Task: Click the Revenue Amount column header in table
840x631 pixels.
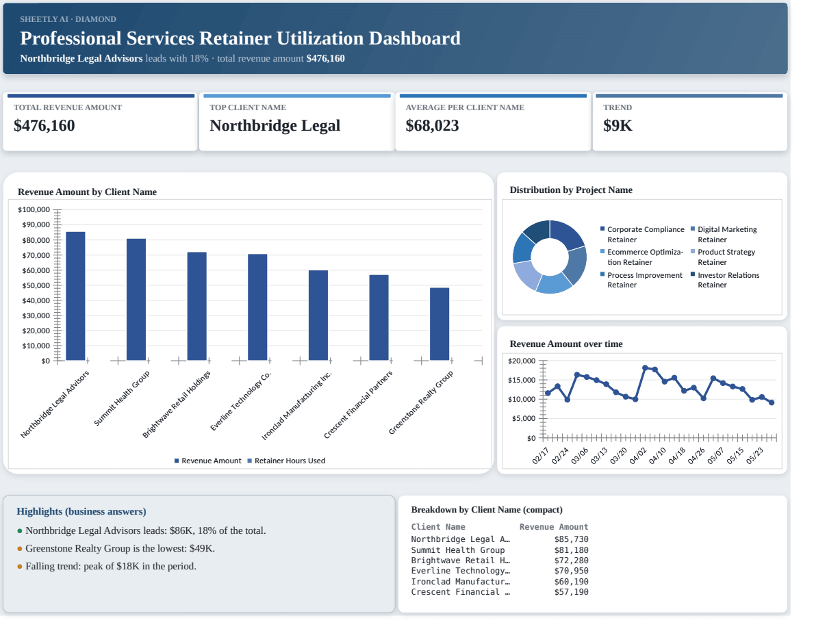Action: (554, 527)
